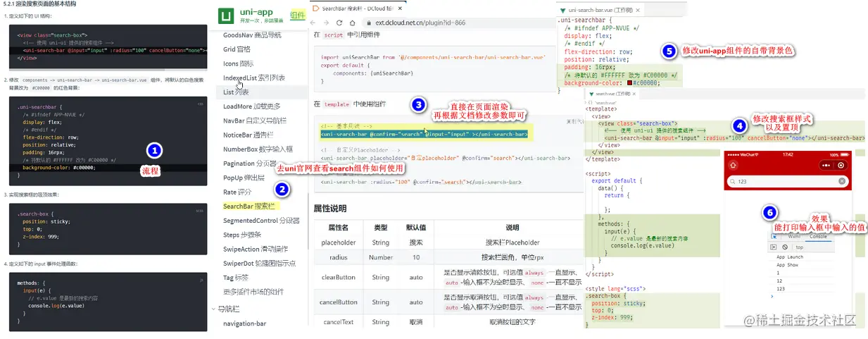Viewport: 868px width, 339px height.
Task: Open SwipeAction 滑动操作 entry
Action: (256, 249)
